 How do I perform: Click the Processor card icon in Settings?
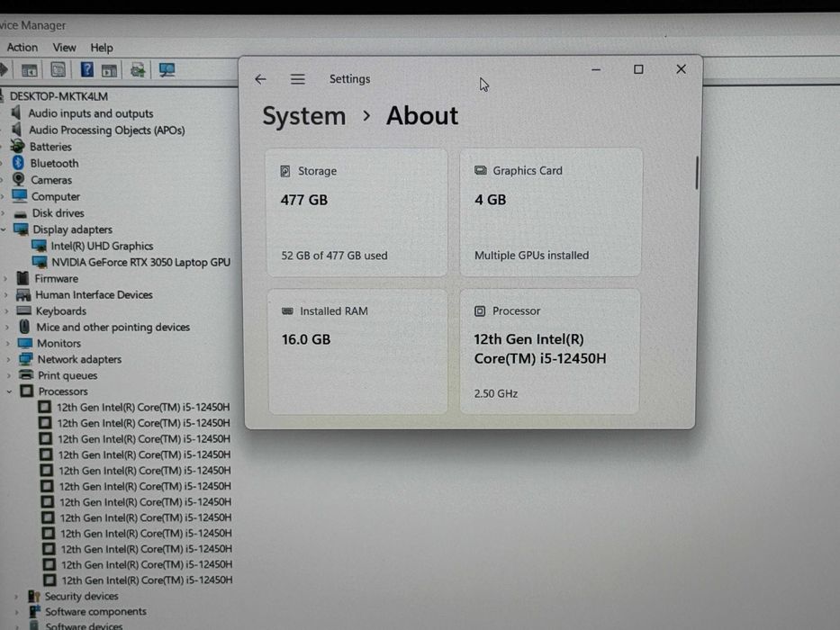[480, 310]
